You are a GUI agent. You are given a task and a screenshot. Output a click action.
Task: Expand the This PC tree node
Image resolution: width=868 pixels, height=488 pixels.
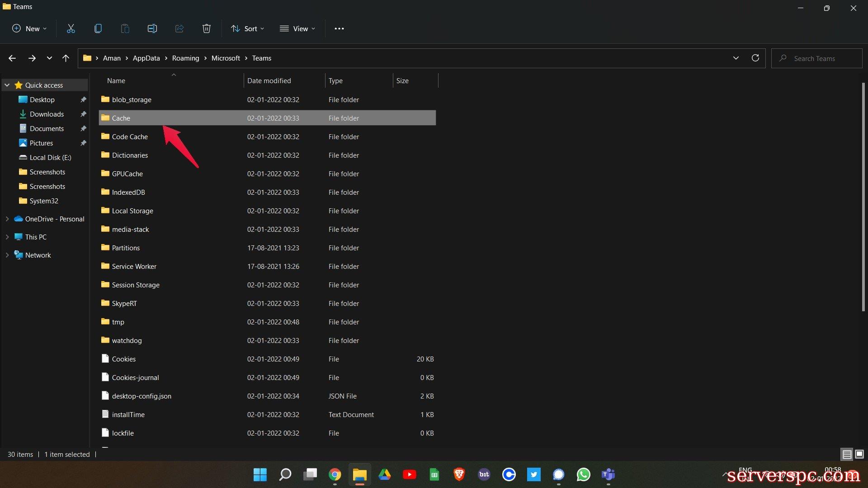pos(7,237)
